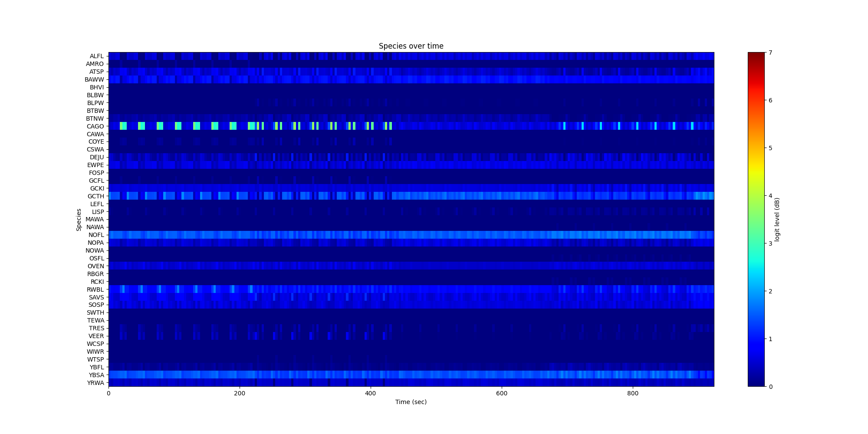Click the first bright CAGO cell in heatmap

click(123, 126)
